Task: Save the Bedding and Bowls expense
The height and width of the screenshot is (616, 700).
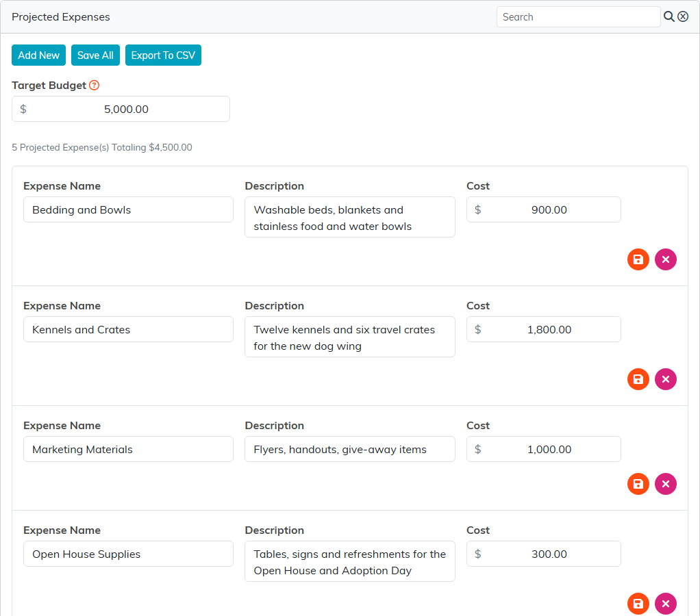Action: tap(638, 259)
